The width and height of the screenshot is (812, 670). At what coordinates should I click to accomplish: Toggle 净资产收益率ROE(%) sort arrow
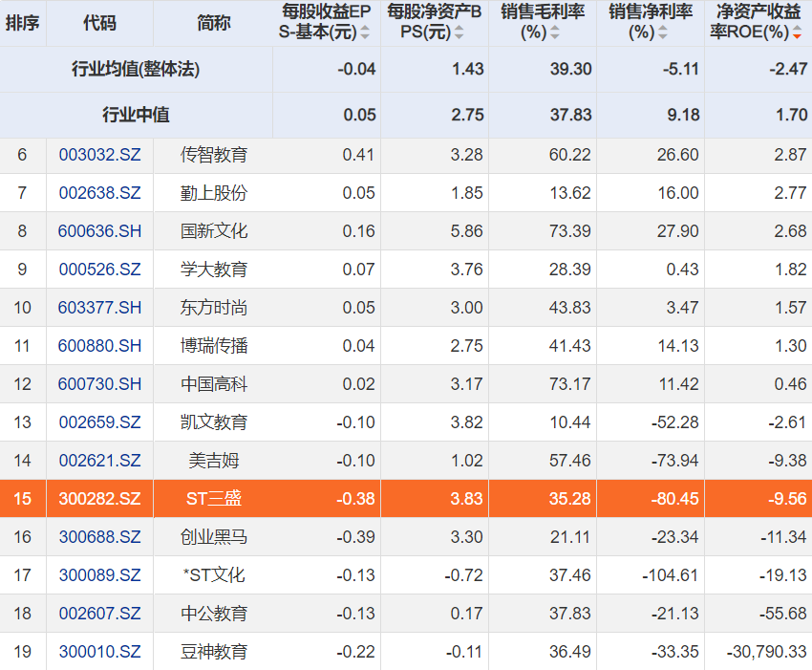(x=797, y=32)
